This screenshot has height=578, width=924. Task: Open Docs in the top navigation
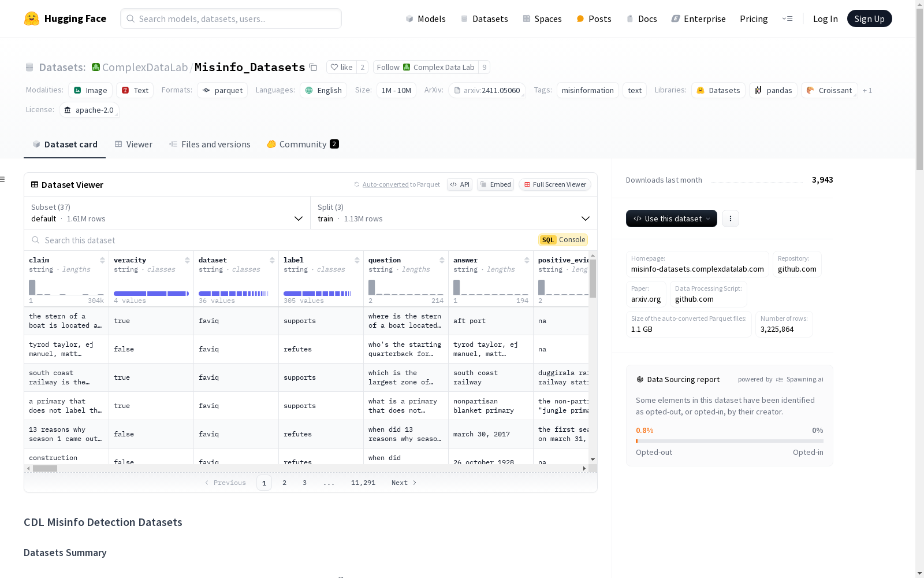(642, 18)
